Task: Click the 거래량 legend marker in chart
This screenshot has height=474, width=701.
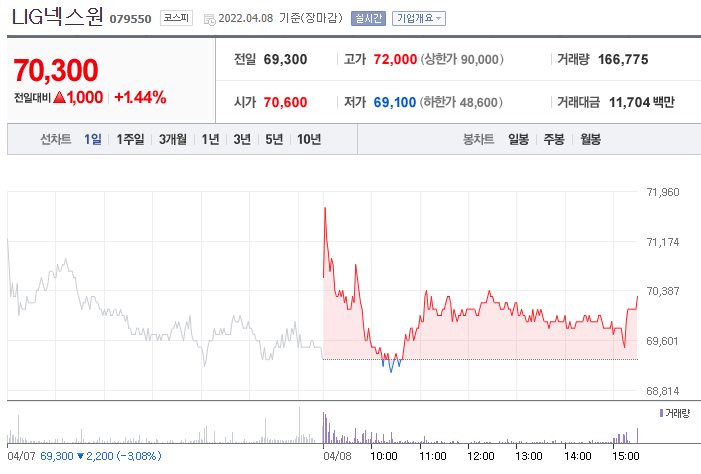Action: pyautogui.click(x=661, y=413)
